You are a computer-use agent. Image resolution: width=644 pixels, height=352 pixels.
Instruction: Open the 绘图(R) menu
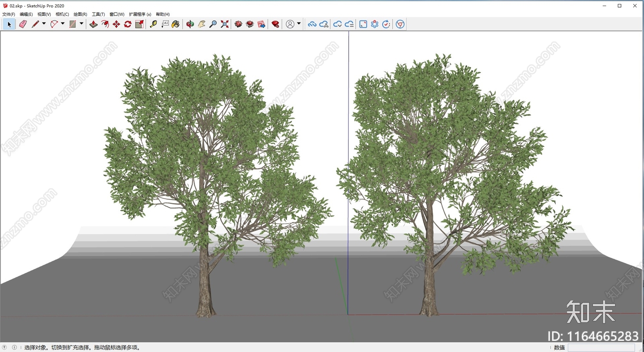point(80,14)
